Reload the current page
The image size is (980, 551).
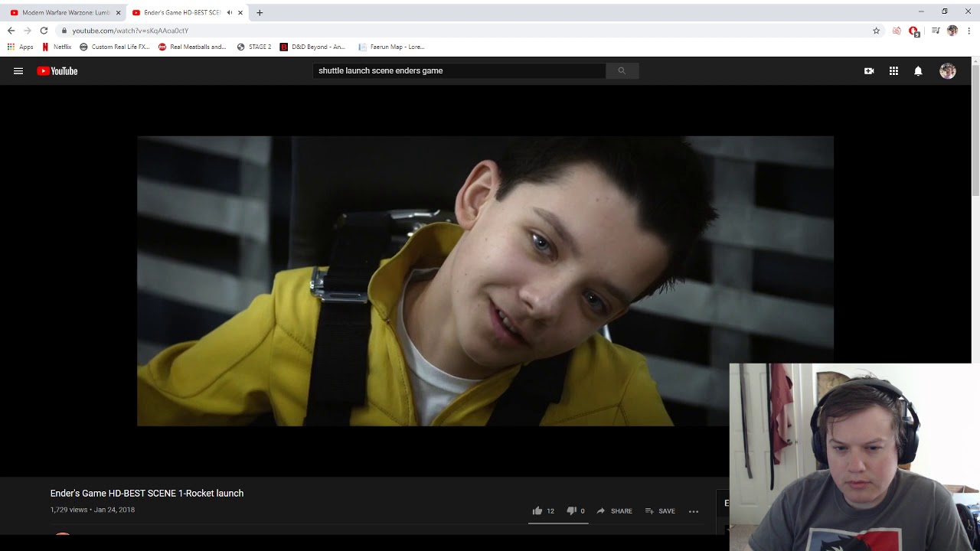(44, 31)
